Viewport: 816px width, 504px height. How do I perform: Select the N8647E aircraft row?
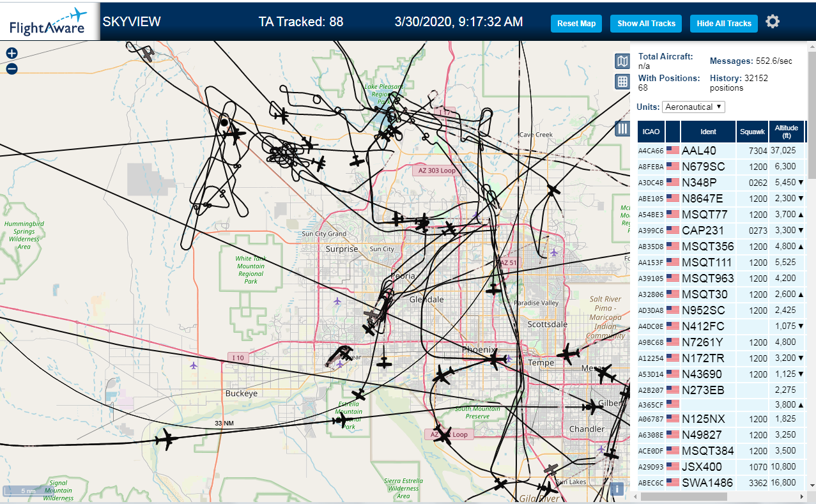click(721, 199)
